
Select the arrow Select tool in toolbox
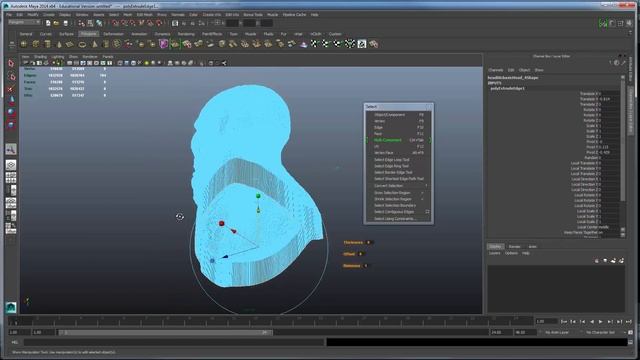pos(11,63)
